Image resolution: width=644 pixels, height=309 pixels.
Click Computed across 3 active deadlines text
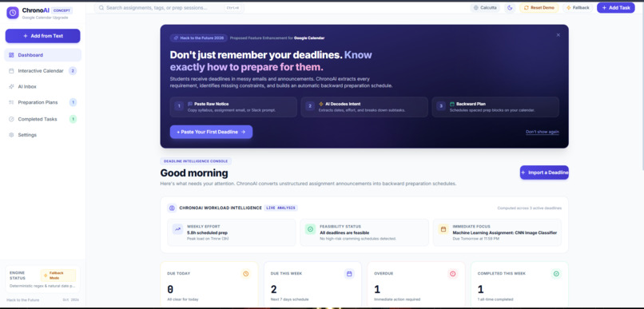pyautogui.click(x=530, y=208)
